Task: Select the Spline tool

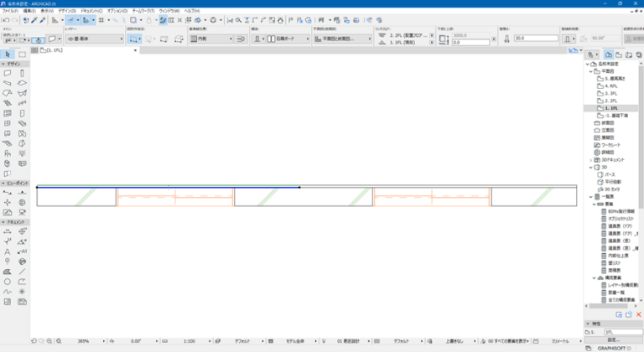Action: click(x=8, y=292)
